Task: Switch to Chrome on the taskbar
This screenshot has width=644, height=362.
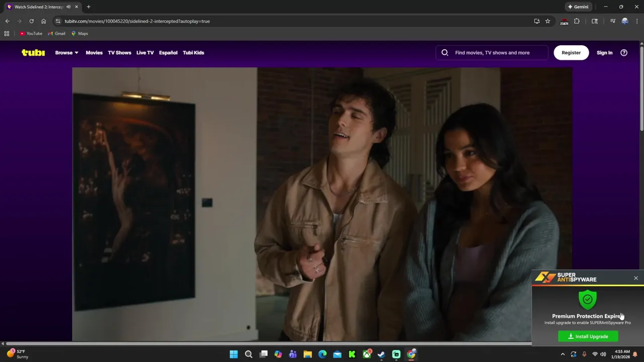Action: point(412,354)
